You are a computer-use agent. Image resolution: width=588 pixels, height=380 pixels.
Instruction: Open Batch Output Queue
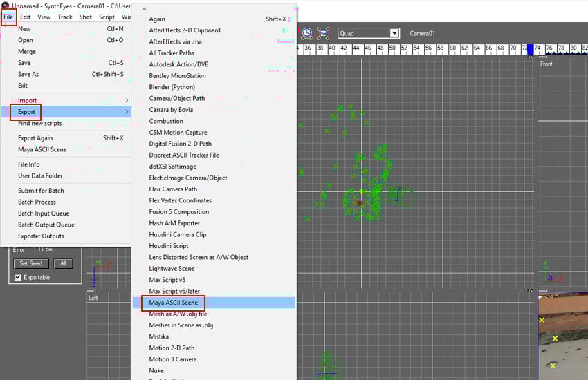click(66, 225)
